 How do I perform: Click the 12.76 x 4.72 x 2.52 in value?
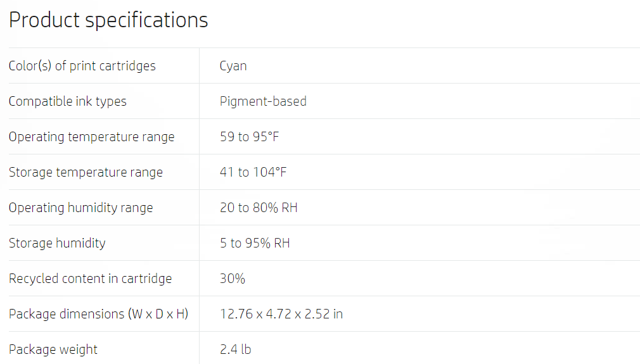(x=281, y=314)
